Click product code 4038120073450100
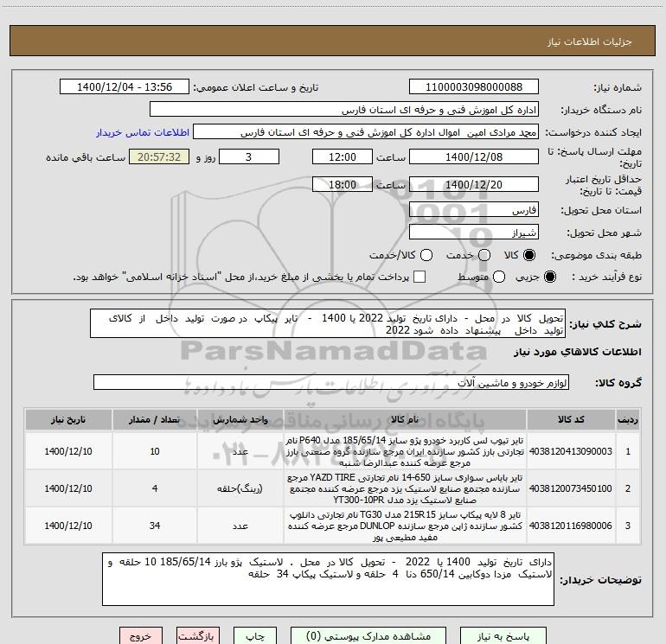Viewport: 666px width, 644px height. (571, 488)
